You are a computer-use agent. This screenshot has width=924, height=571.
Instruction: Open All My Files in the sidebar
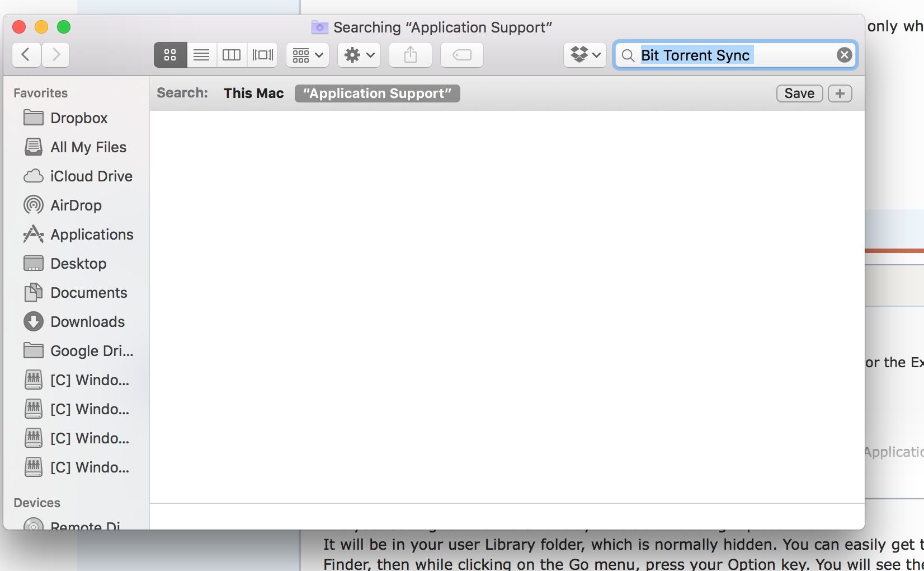[x=76, y=147]
